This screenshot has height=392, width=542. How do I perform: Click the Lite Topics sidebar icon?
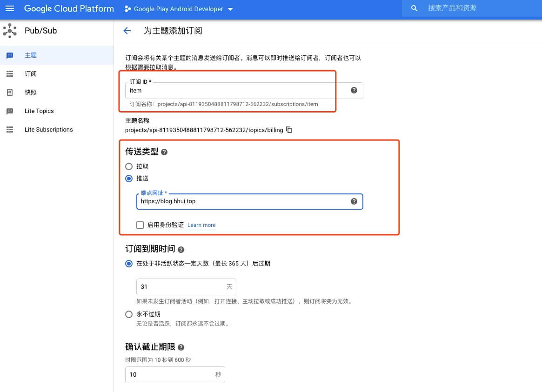click(10, 111)
